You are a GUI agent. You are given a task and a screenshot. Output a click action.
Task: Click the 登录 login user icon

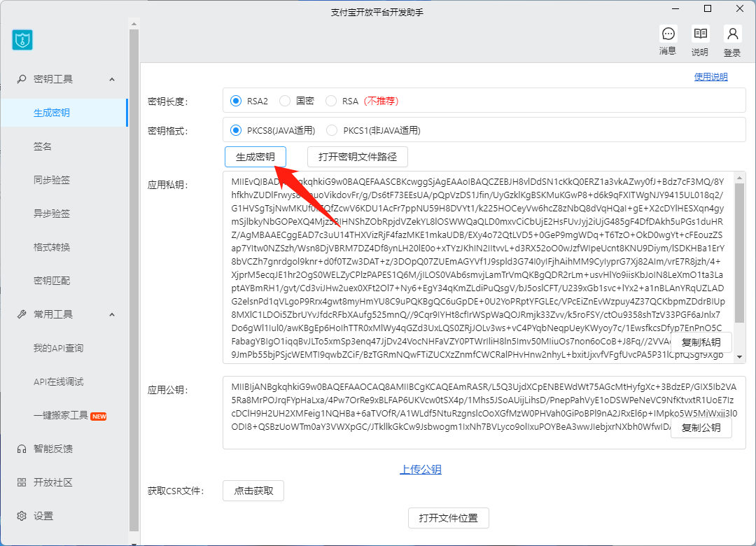pos(732,34)
